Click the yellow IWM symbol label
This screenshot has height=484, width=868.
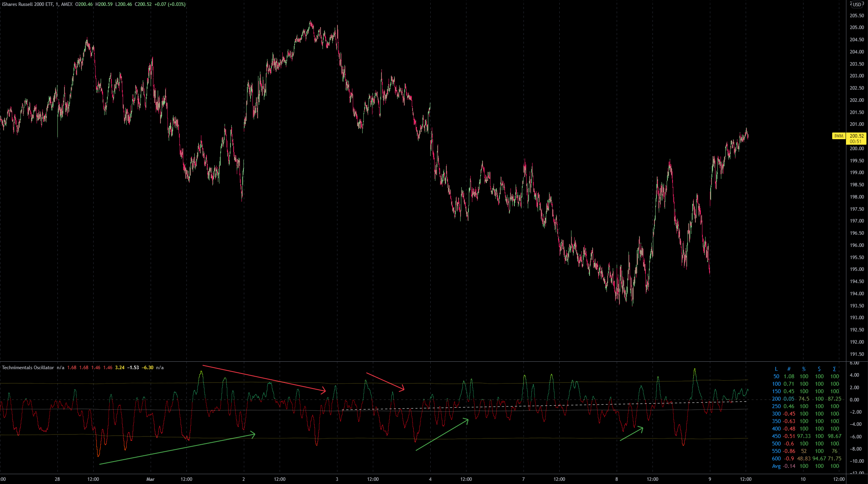click(839, 136)
